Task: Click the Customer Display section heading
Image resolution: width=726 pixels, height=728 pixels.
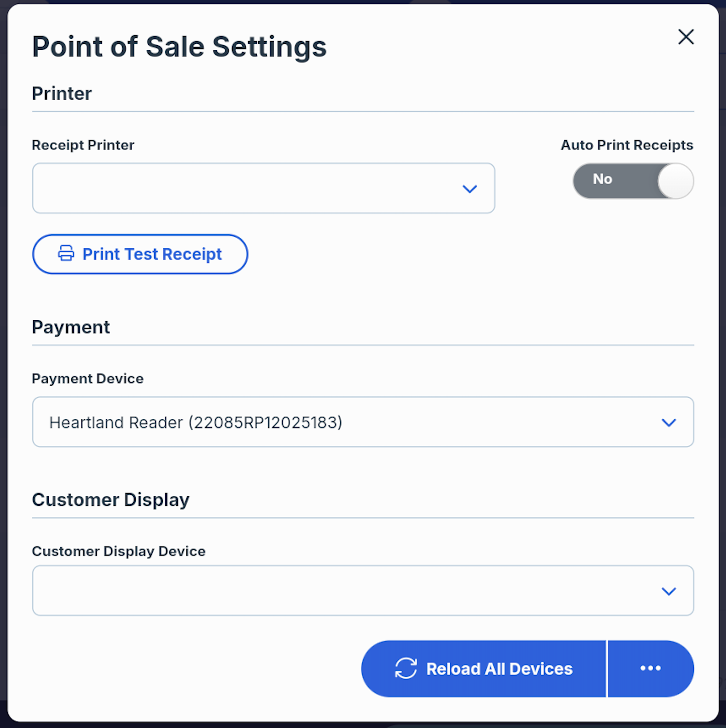Action: click(111, 500)
